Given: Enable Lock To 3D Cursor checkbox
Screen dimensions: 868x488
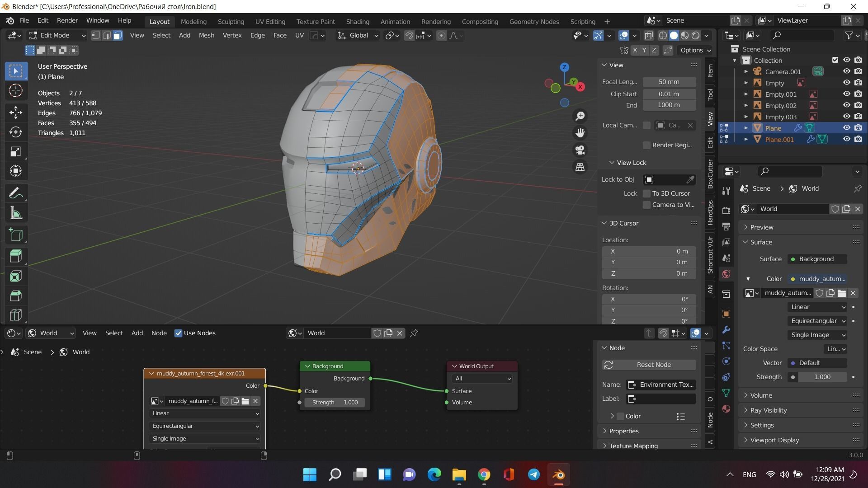Looking at the screenshot, I should pyautogui.click(x=646, y=193).
